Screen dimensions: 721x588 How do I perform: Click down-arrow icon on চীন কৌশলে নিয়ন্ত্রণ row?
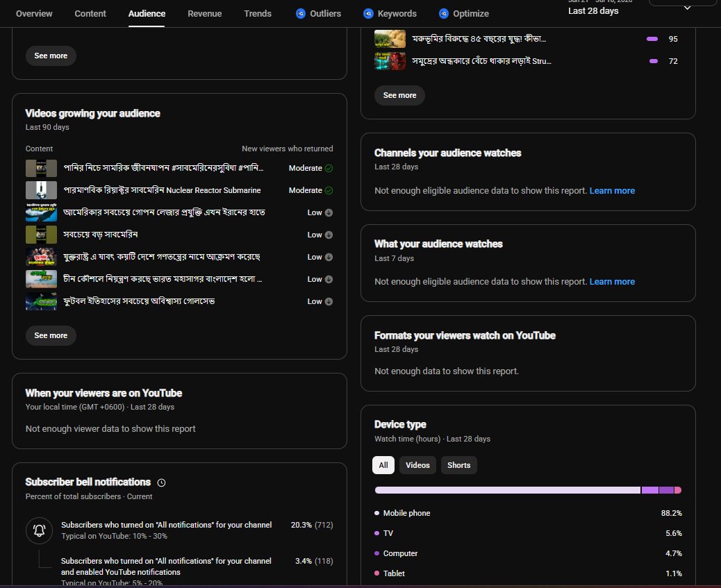point(329,280)
